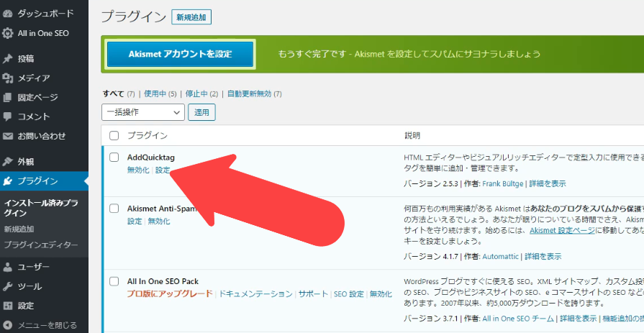The image size is (644, 333).
Task: Click the paintbrush icon beside 外観
Action: click(7, 161)
